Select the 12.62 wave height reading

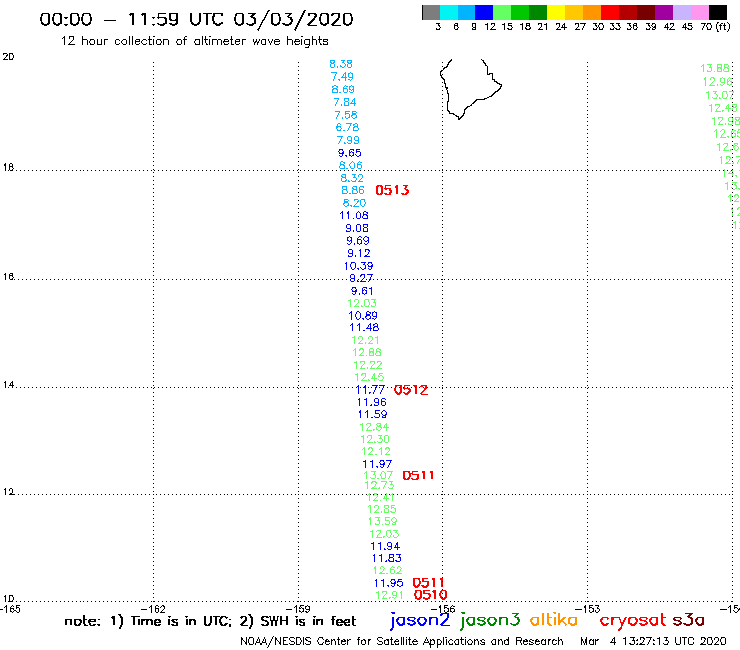[387, 571]
